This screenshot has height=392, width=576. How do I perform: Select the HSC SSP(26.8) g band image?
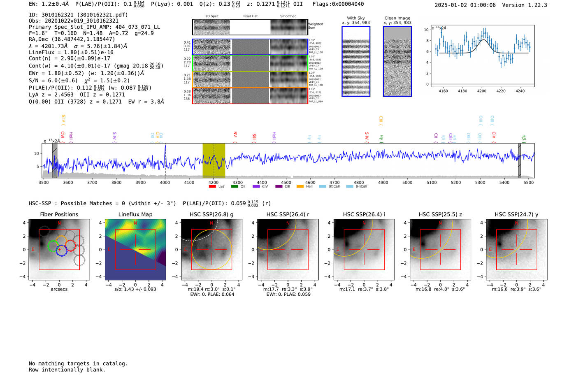[x=212, y=250]
